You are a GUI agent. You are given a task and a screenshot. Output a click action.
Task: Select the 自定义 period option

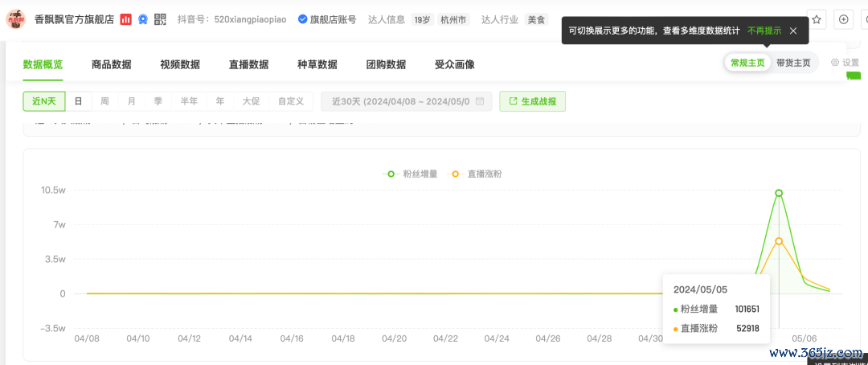pos(291,101)
